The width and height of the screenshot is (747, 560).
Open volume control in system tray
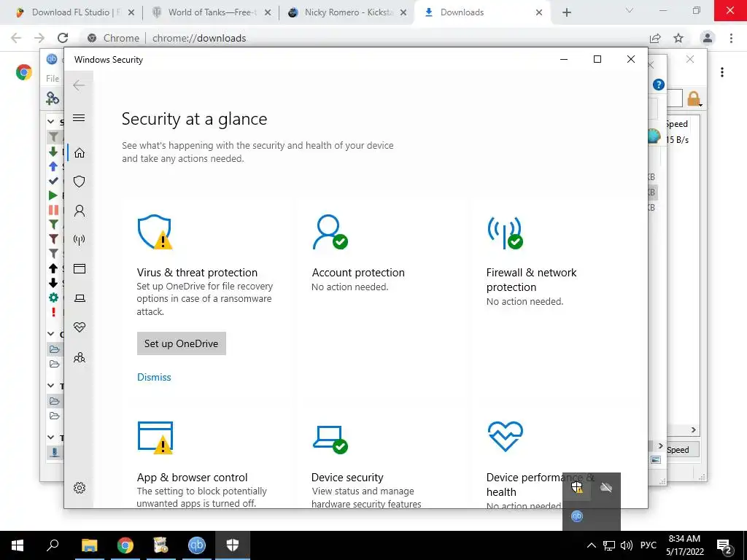(626, 545)
